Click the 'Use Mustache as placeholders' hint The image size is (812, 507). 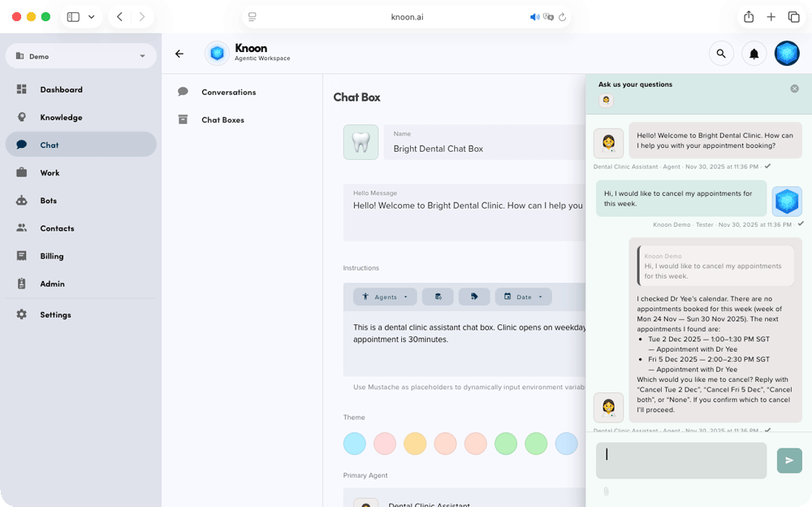click(469, 388)
